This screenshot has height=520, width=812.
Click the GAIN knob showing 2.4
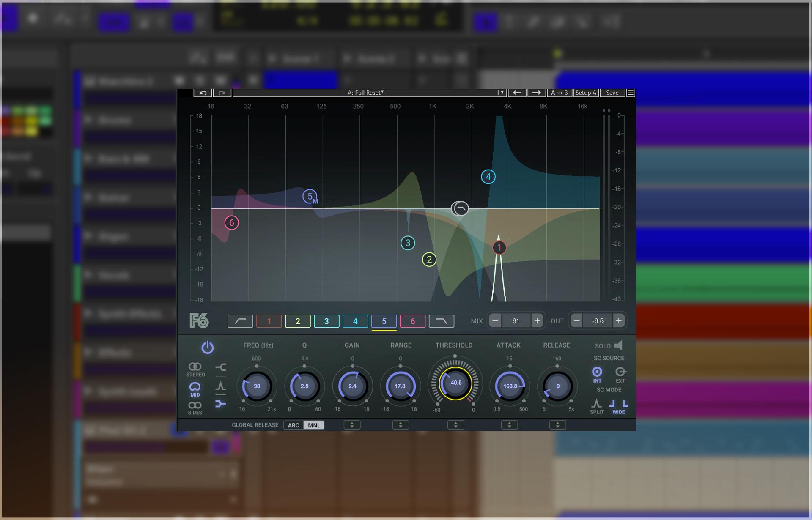tap(352, 386)
